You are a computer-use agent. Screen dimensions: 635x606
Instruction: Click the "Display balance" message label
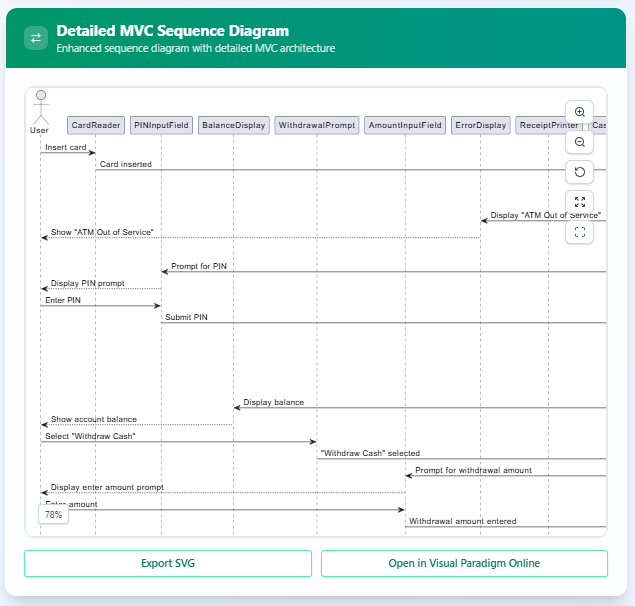coord(273,402)
